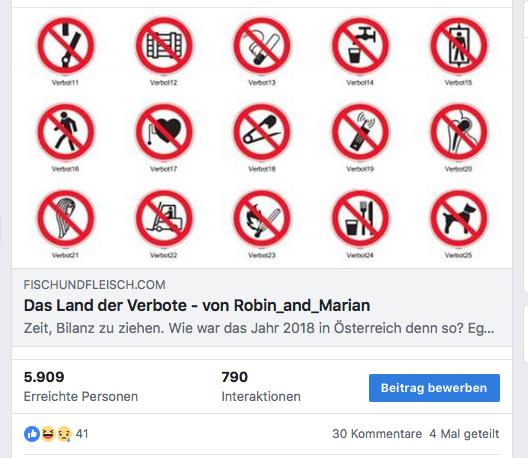Click the no eating or drinking sign

pyautogui.click(x=360, y=218)
